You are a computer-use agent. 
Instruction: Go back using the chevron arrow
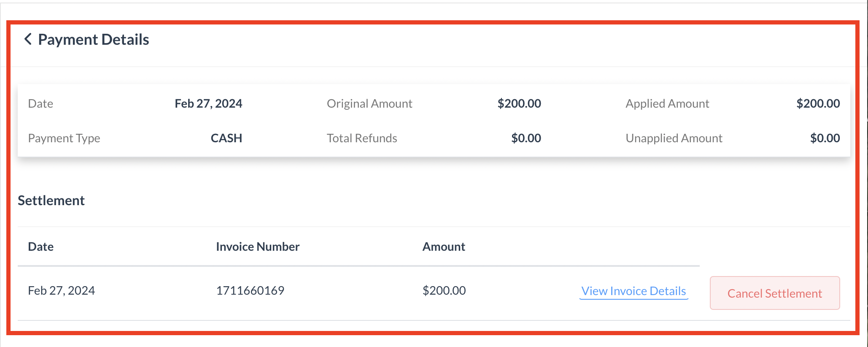click(28, 39)
